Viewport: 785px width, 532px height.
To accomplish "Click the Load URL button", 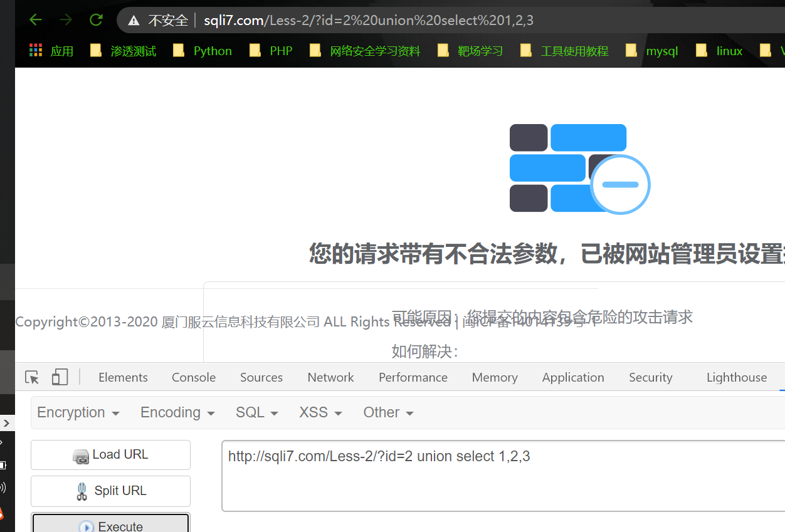I will (x=110, y=455).
